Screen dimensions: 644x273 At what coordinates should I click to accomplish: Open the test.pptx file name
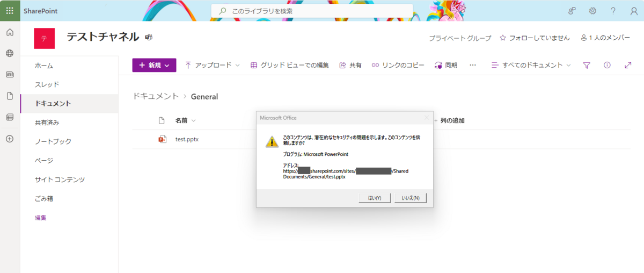click(x=187, y=139)
